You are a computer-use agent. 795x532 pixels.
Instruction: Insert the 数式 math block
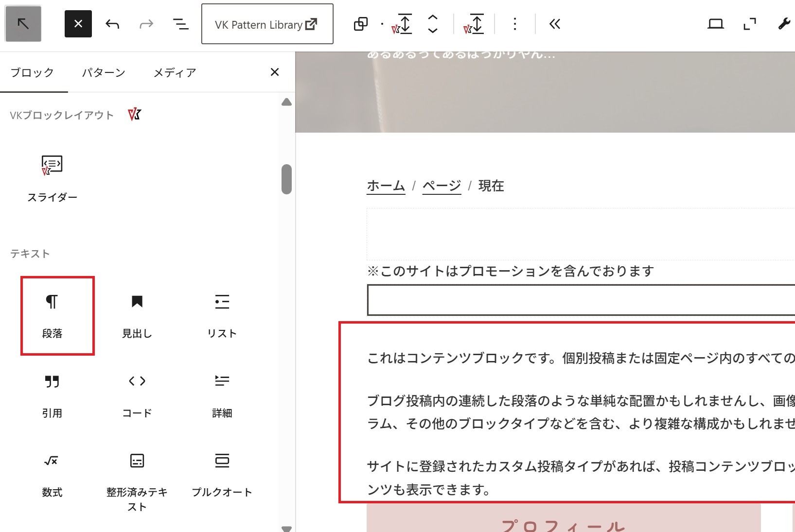pos(52,475)
